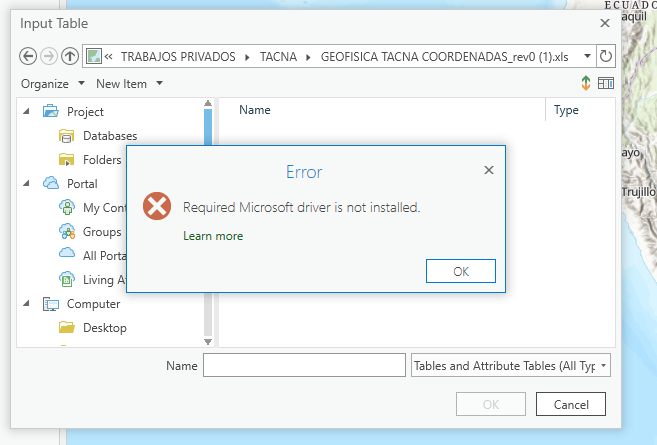Click the sort order arrows icon
The image size is (657, 445).
pos(586,84)
